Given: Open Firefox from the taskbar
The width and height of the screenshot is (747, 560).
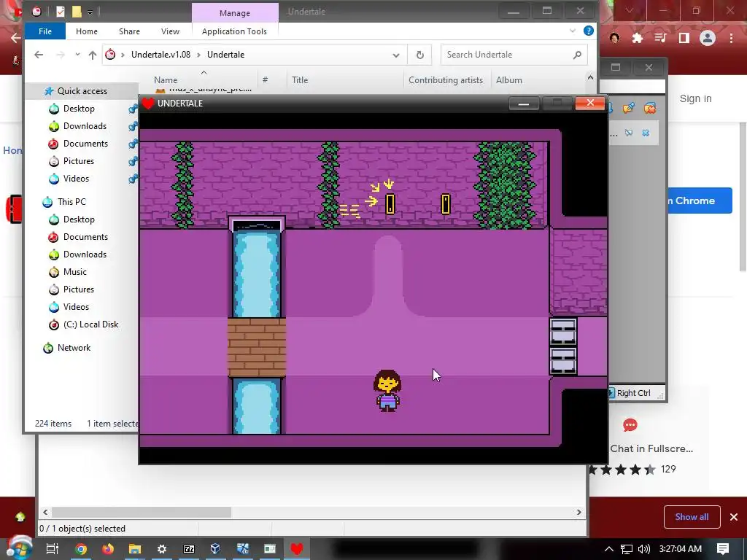Looking at the screenshot, I should pyautogui.click(x=108, y=549).
